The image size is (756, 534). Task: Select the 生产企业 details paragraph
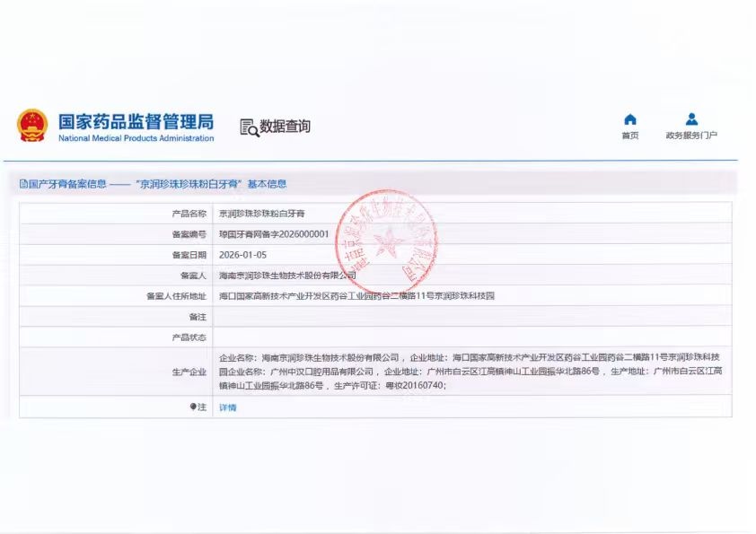(x=470, y=371)
